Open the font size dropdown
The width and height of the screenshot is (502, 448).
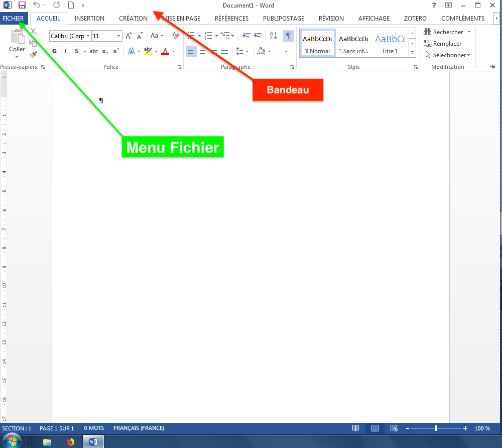[x=118, y=36]
